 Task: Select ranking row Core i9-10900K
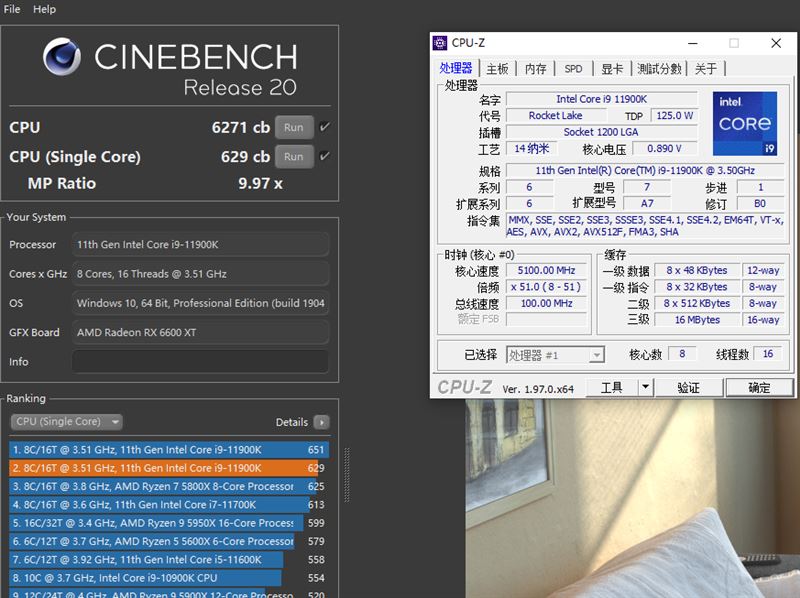click(x=168, y=578)
